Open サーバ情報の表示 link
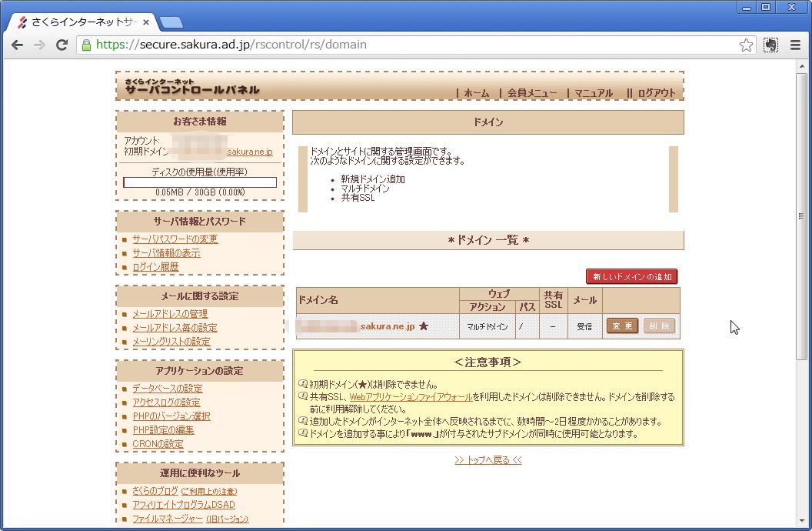Viewport: 812px width, 531px height. [x=166, y=253]
